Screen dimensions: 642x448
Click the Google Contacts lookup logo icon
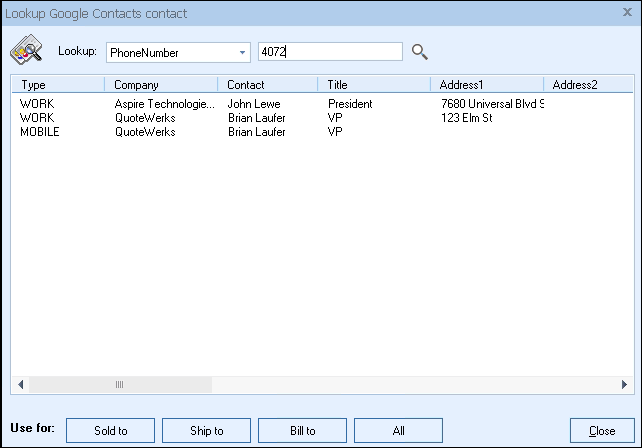26,52
